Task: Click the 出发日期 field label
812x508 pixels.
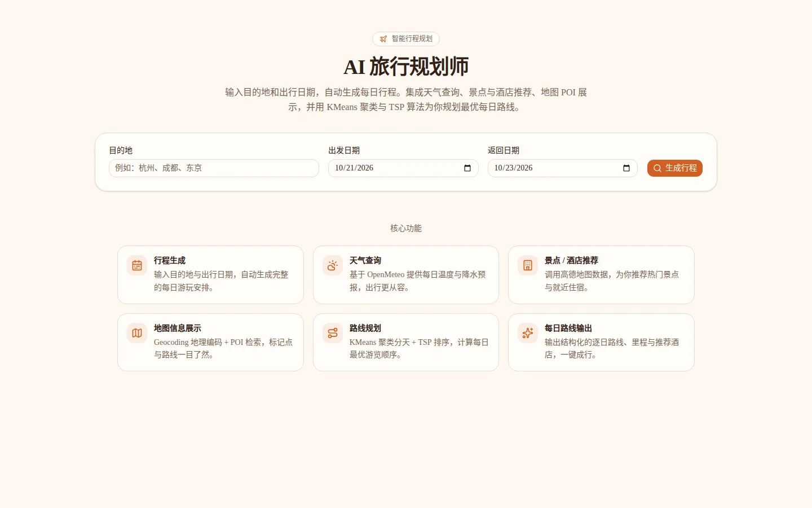Action: point(344,150)
